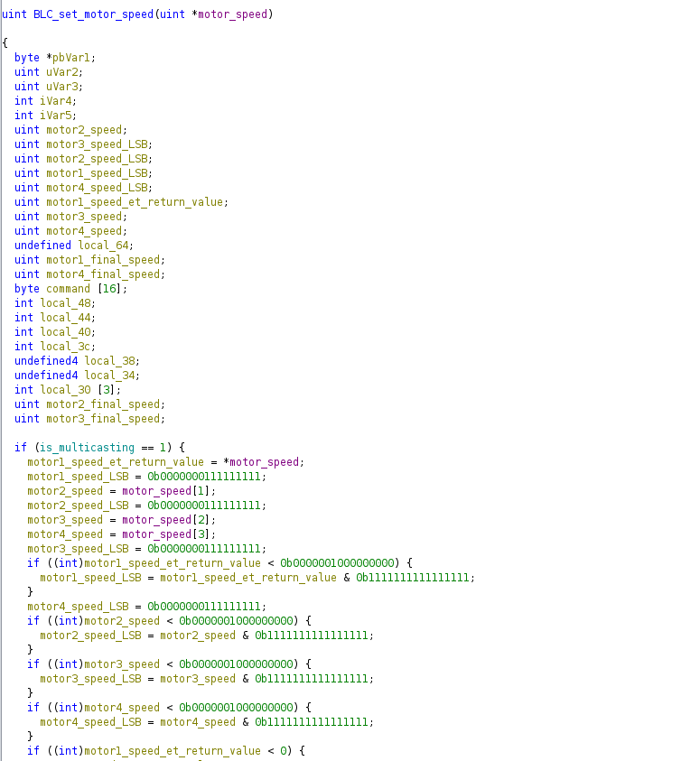Click motor1_final_speed declaration
Image resolution: width=700 pixels, height=761 pixels.
(103, 260)
